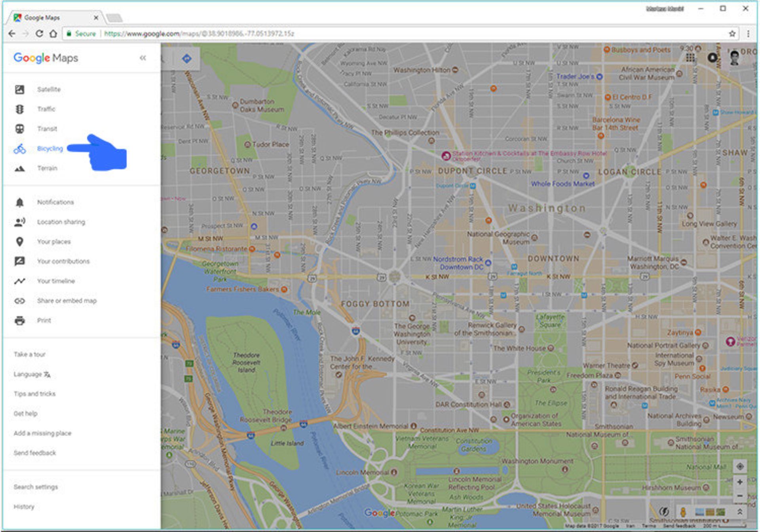The width and height of the screenshot is (760, 532).
Task: Open Search settings
Action: point(36,487)
